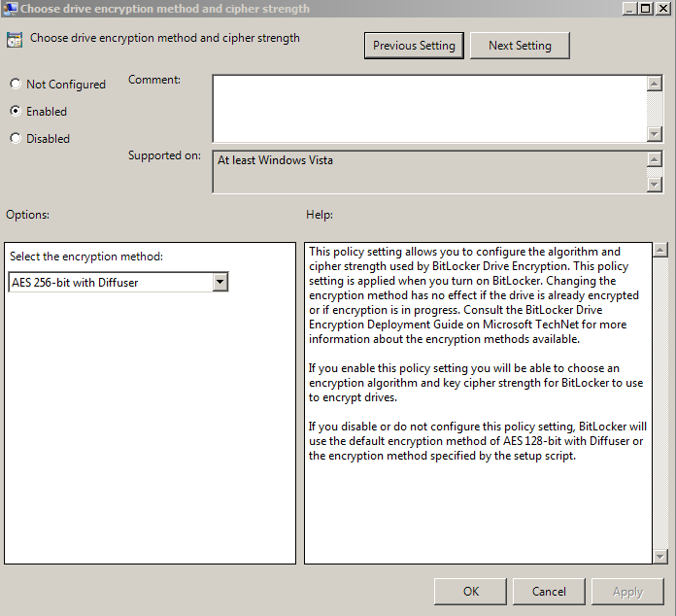Click the 'Select the encryption method:' label
Viewport: 676px width, 616px height.
pos(86,257)
